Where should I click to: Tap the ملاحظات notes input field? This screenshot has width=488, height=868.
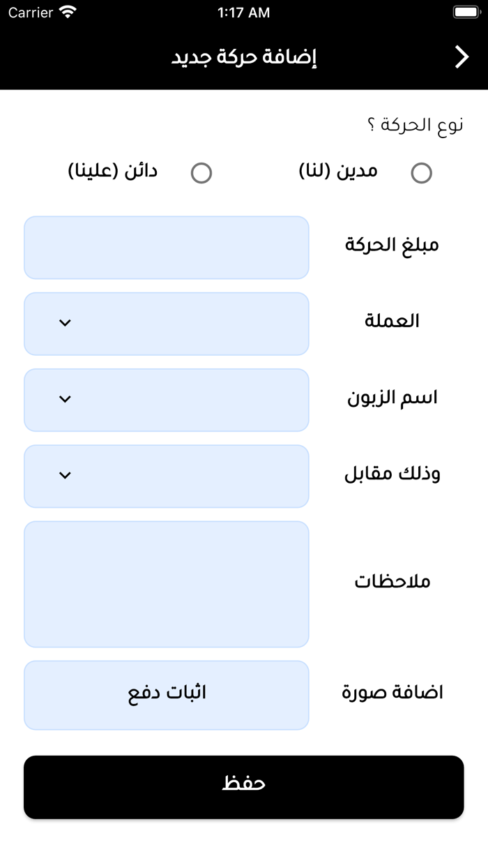click(166, 583)
